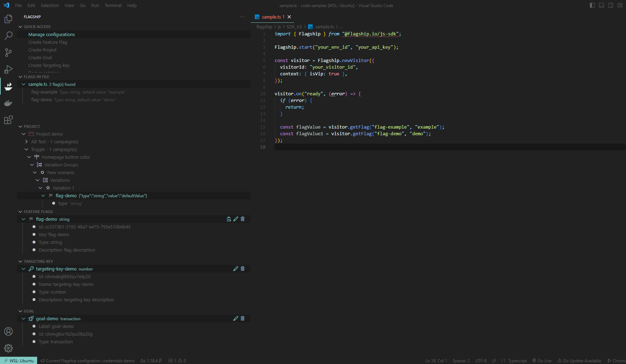Click Current Flagship configuration status item
The image size is (626, 364).
(x=88, y=360)
